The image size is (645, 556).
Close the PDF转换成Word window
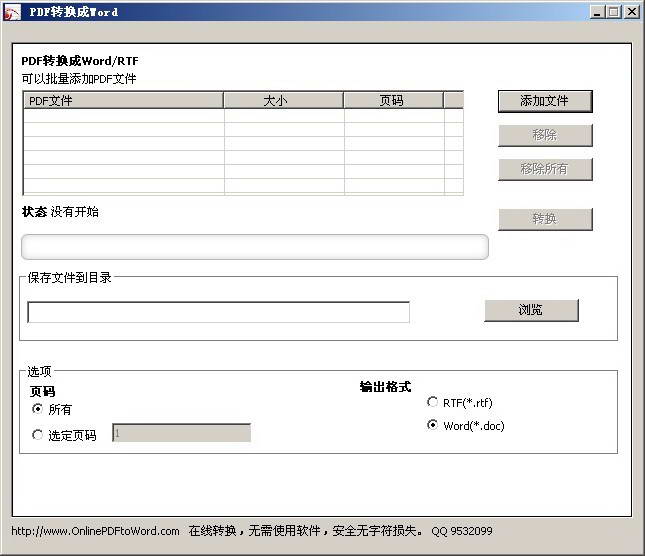coord(631,12)
